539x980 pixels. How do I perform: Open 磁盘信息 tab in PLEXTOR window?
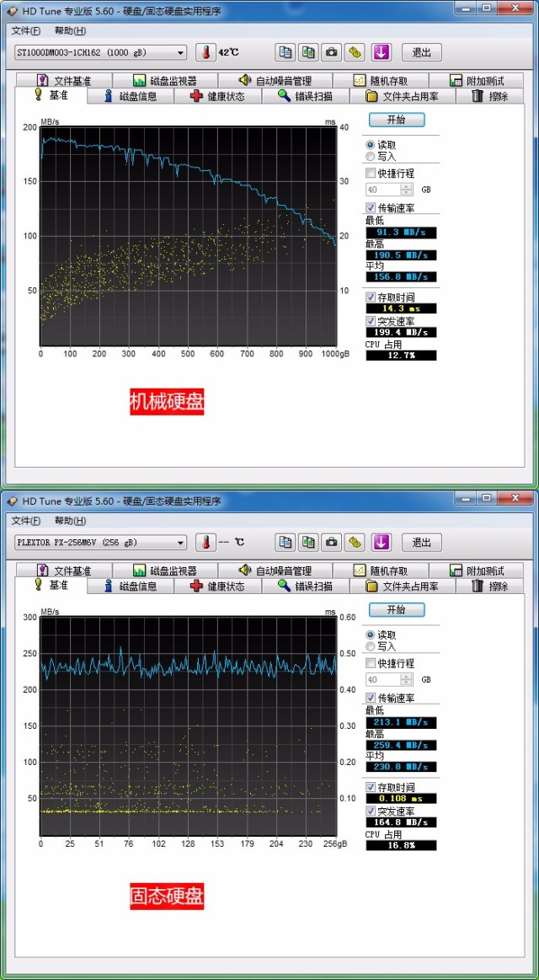[130, 586]
